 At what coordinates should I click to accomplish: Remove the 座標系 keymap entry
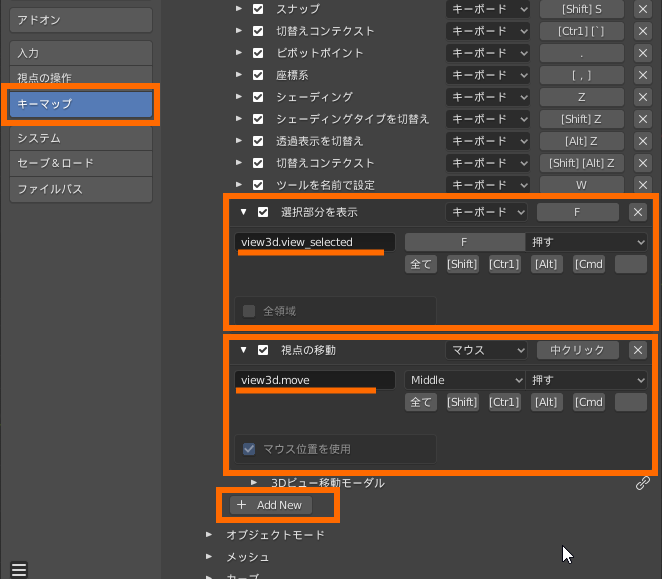643,75
